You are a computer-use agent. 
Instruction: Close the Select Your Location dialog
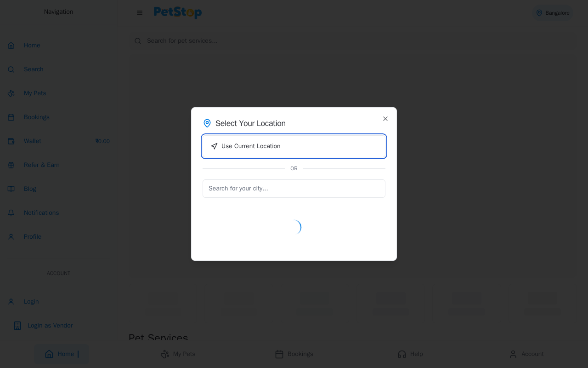[x=385, y=119]
